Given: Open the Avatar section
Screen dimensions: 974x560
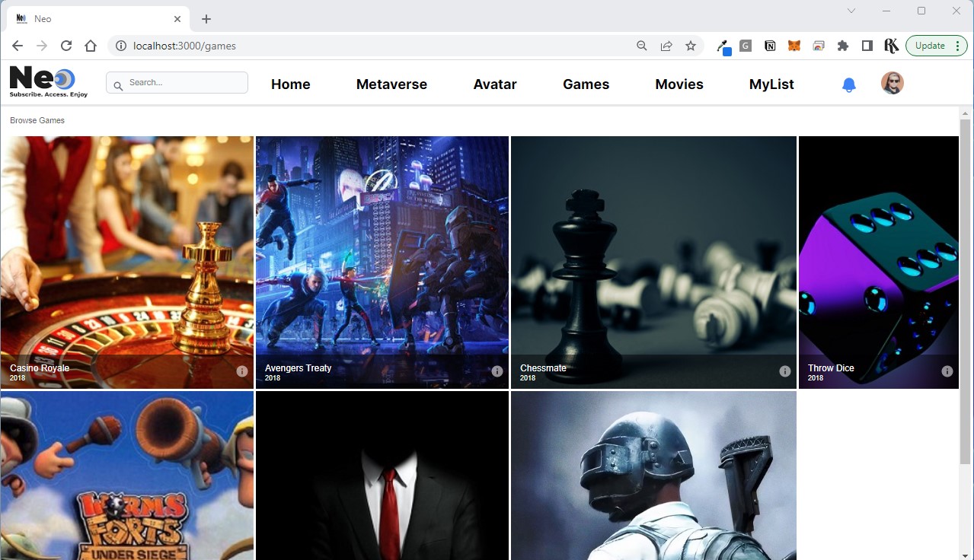Looking at the screenshot, I should pos(495,84).
